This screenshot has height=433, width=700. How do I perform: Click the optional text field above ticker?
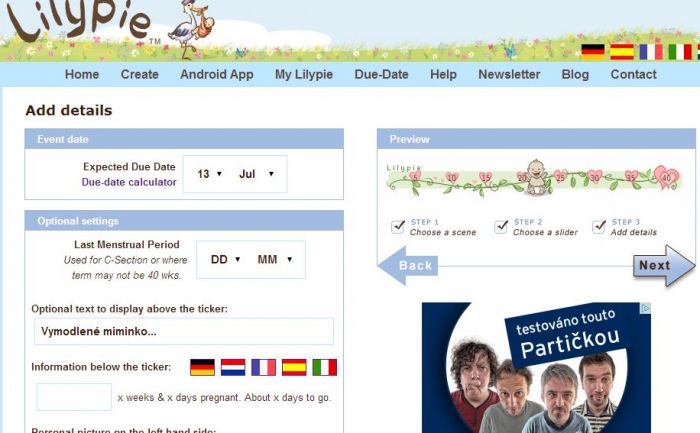(x=184, y=331)
